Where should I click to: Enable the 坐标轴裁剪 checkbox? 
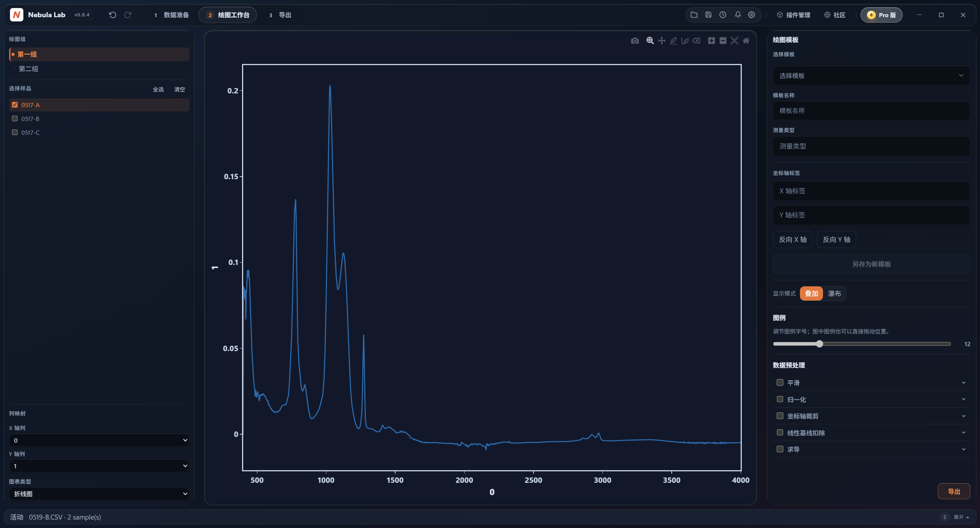pyautogui.click(x=779, y=416)
